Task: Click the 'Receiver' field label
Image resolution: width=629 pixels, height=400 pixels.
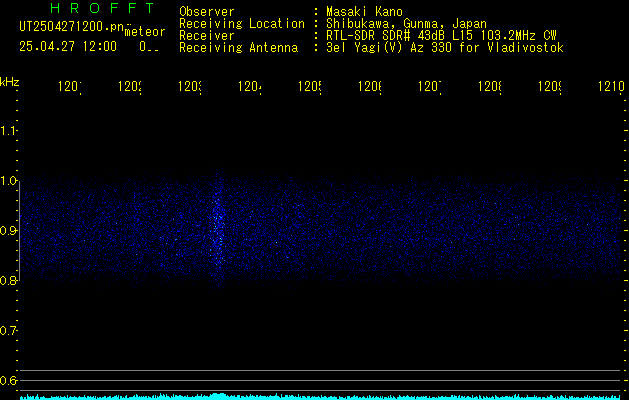Action: click(207, 36)
